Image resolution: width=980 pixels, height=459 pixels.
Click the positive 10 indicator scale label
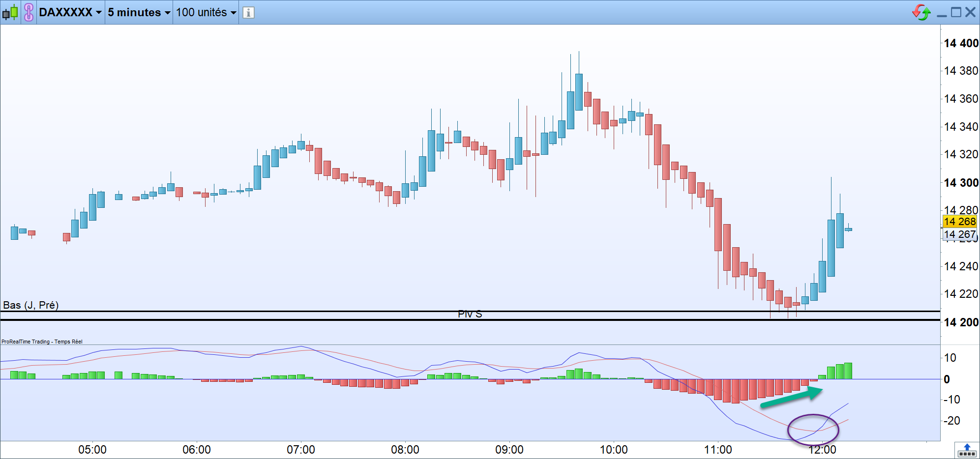[x=950, y=358]
